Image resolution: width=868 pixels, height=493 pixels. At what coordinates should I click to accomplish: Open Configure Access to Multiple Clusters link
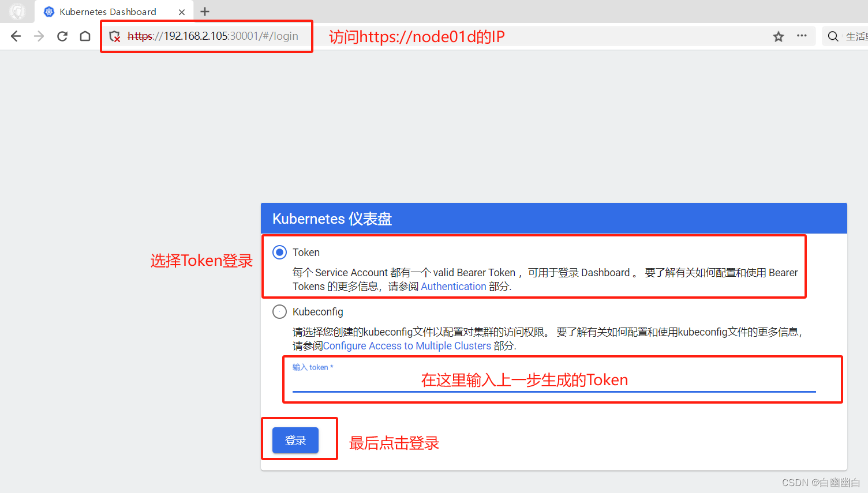tap(407, 346)
